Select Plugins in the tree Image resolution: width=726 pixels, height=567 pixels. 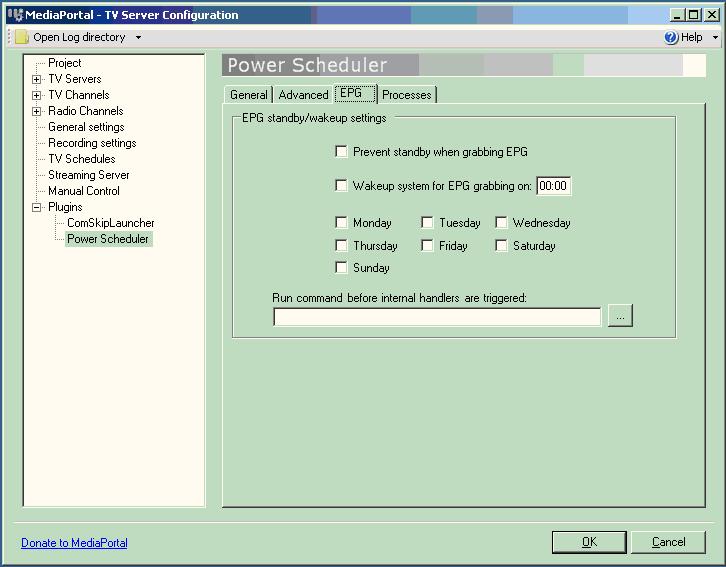coord(65,207)
